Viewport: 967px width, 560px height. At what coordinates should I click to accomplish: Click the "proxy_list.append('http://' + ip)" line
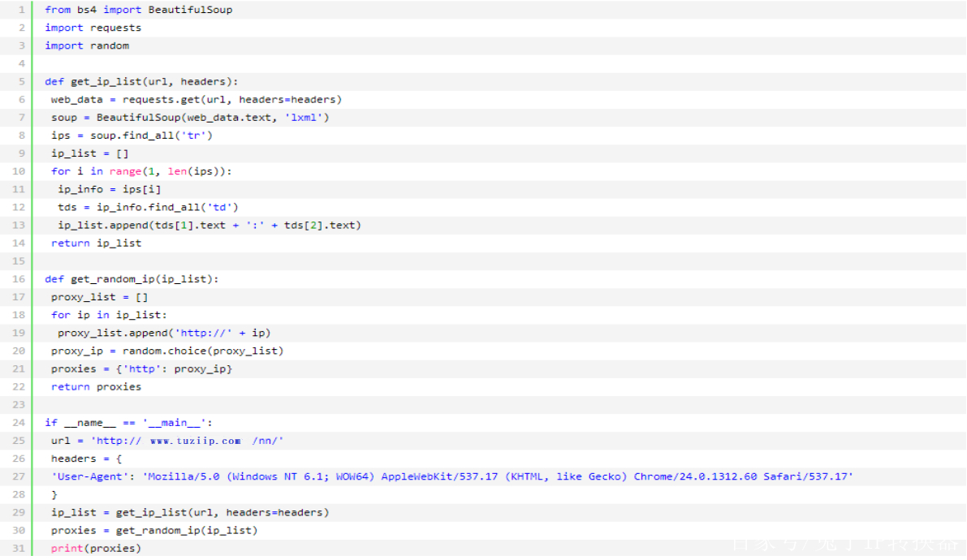tap(164, 333)
